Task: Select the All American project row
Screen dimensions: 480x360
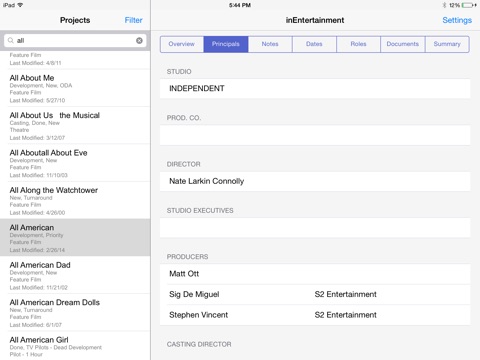Action: 75,238
